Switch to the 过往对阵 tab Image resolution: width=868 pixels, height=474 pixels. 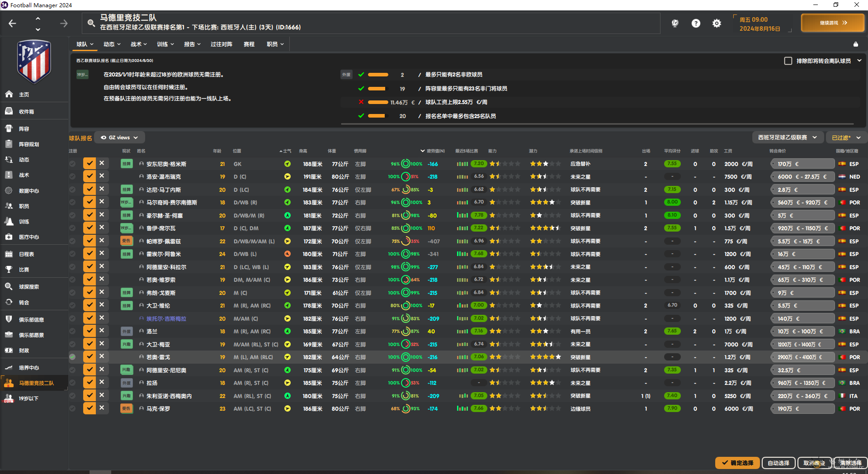pyautogui.click(x=222, y=44)
